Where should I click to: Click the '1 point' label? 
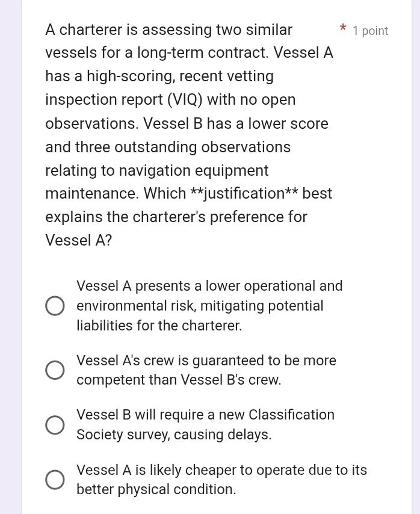coord(371,31)
